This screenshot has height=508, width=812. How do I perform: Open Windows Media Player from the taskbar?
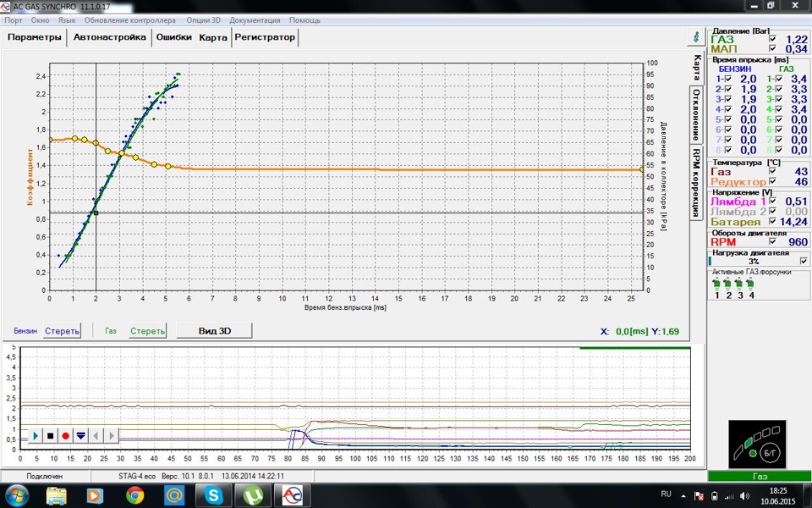(95, 495)
